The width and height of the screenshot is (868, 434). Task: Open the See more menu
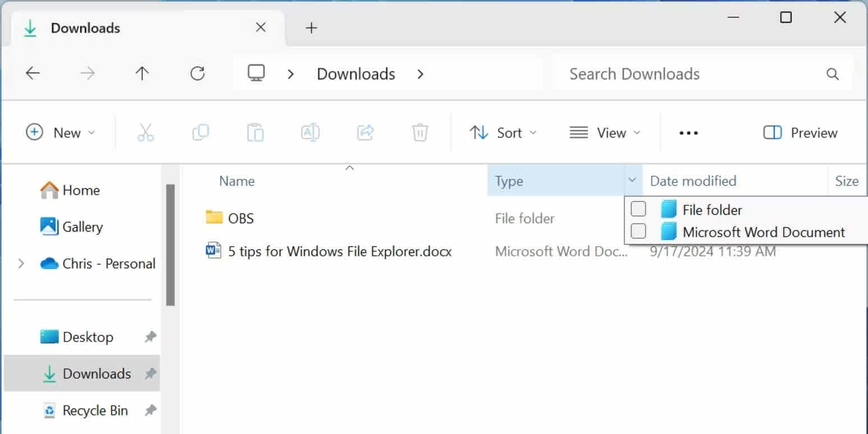(688, 132)
